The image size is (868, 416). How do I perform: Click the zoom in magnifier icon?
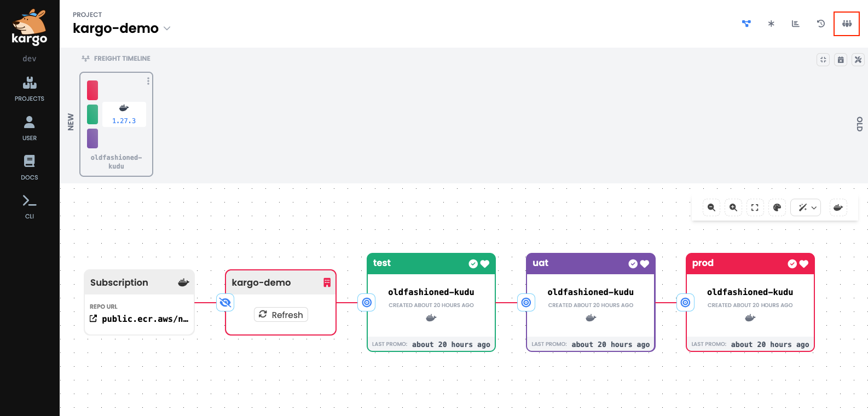tap(733, 207)
